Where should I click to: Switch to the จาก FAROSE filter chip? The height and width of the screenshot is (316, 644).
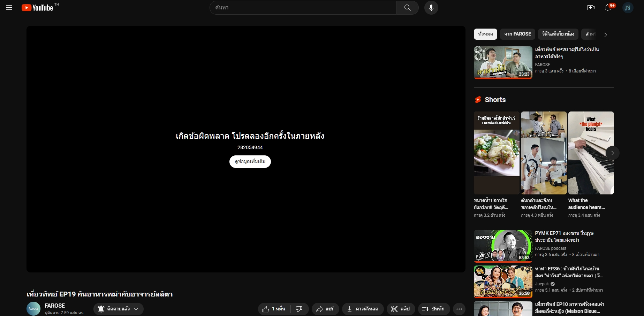pos(517,34)
